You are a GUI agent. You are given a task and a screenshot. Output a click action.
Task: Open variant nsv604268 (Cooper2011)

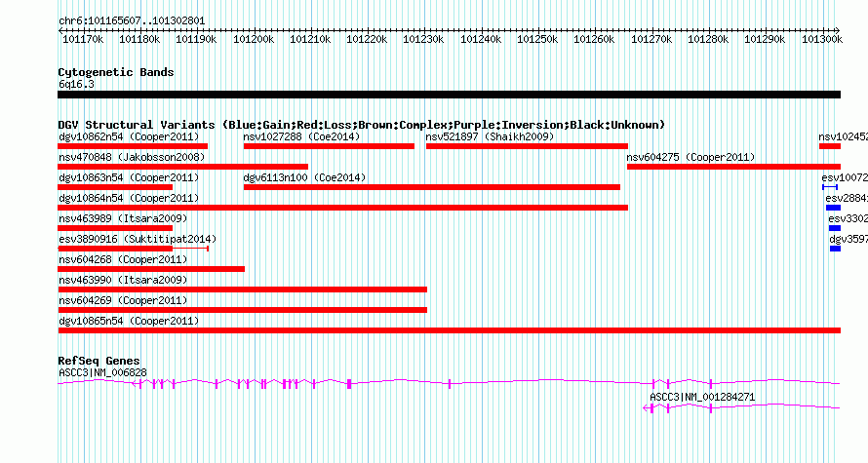point(123,259)
